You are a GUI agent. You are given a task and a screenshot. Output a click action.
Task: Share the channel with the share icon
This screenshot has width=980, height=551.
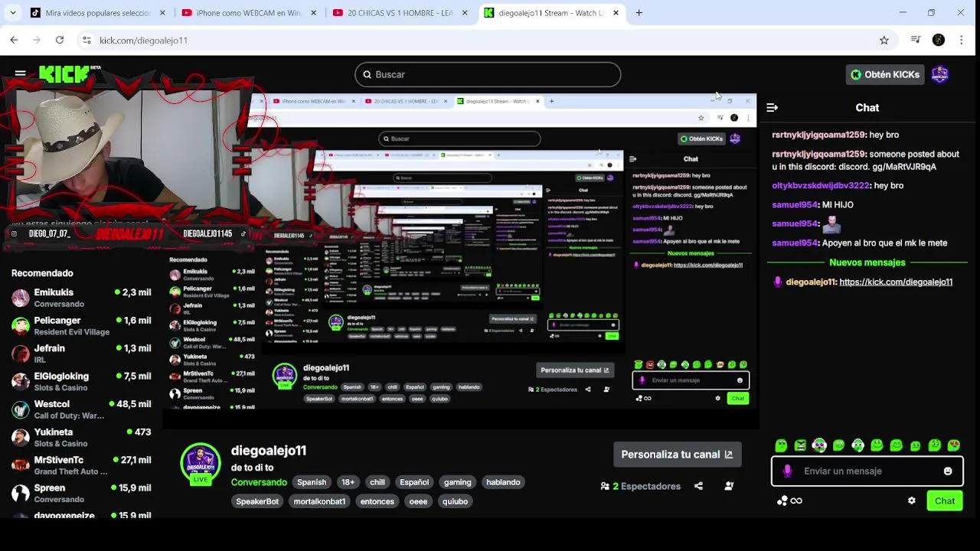click(x=698, y=486)
